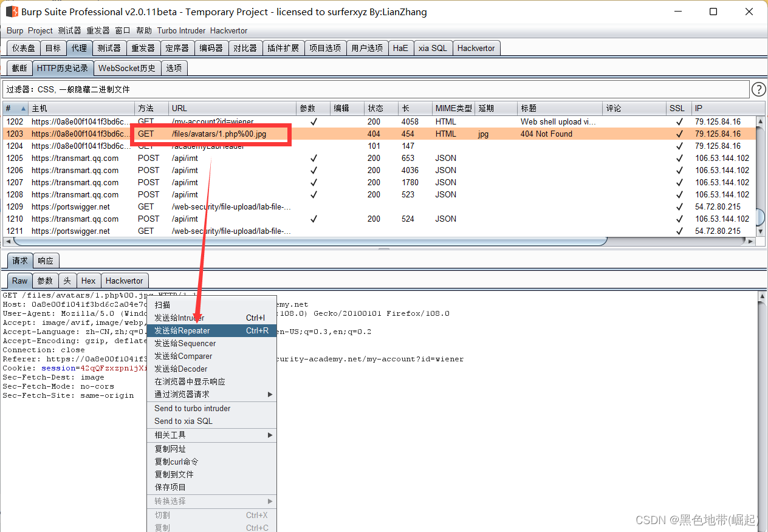Open the 重发器 tab
The image size is (768, 532).
[143, 48]
